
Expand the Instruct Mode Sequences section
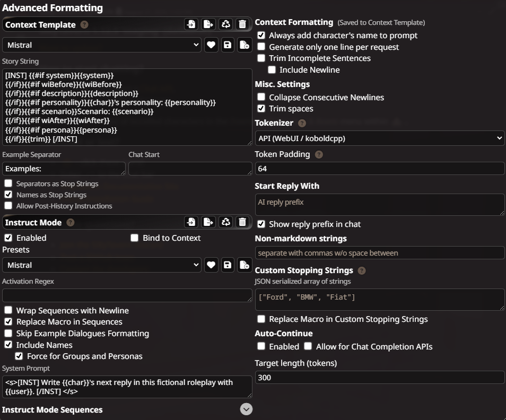[246, 409]
